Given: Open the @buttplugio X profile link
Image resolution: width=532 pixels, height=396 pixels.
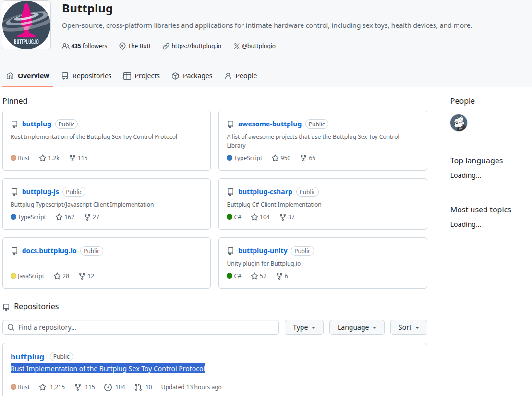Looking at the screenshot, I should tap(258, 46).
